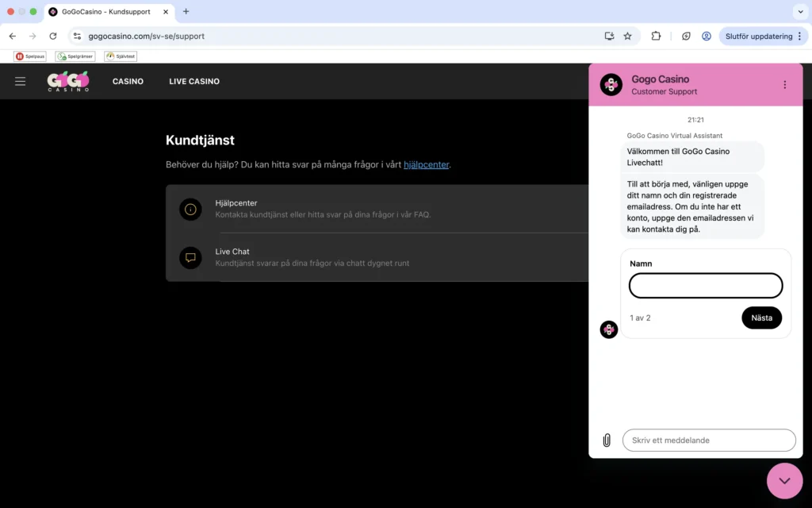Click the Gogo Casino support avatar
Image resolution: width=812 pixels, height=508 pixels.
point(611,84)
